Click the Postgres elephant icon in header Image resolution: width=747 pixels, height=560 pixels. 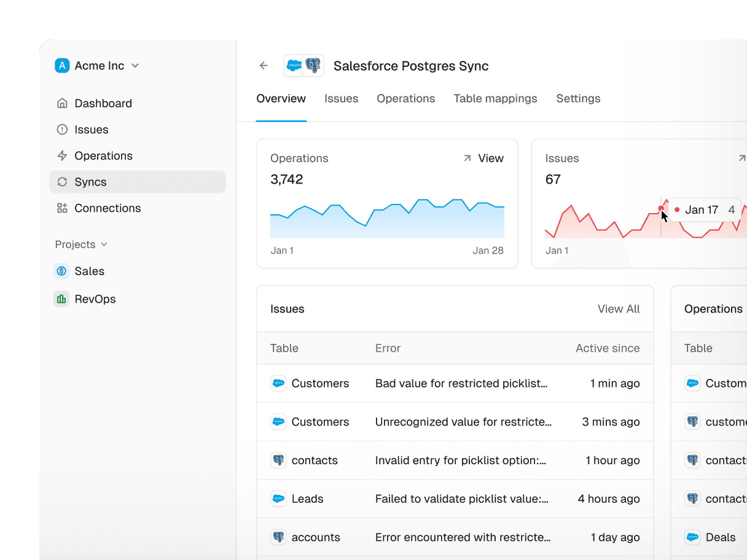(313, 66)
